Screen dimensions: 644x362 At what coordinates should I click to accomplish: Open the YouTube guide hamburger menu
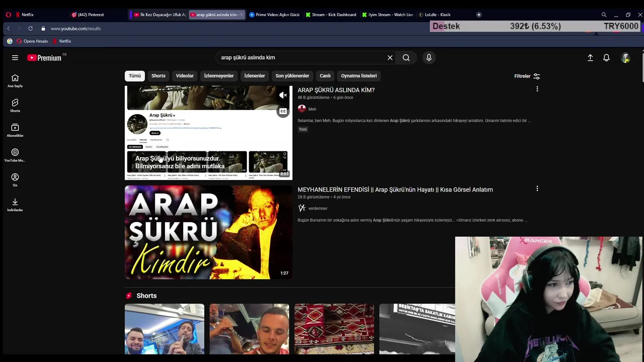tap(15, 58)
